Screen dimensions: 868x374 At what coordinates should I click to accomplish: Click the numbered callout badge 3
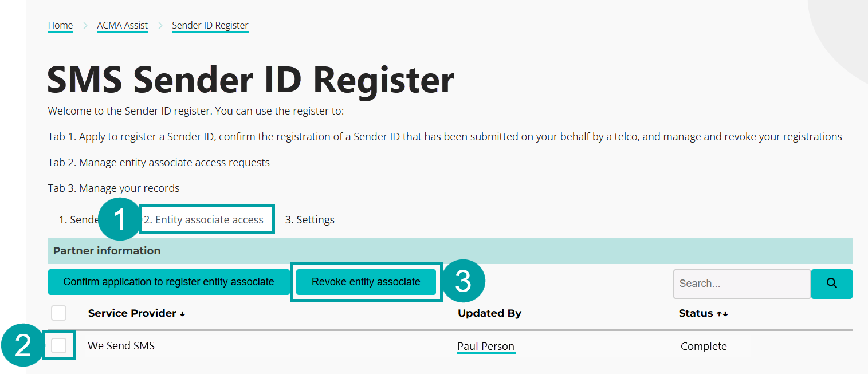pyautogui.click(x=465, y=281)
